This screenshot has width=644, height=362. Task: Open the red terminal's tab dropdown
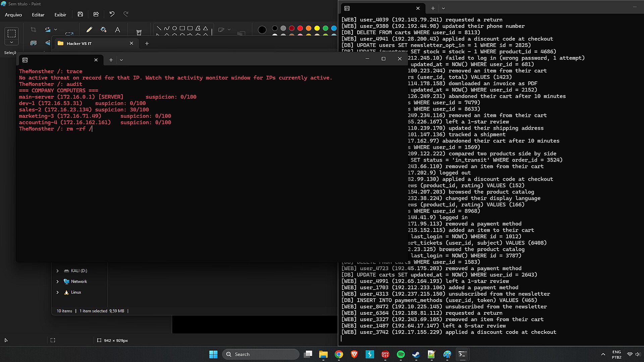(x=121, y=60)
